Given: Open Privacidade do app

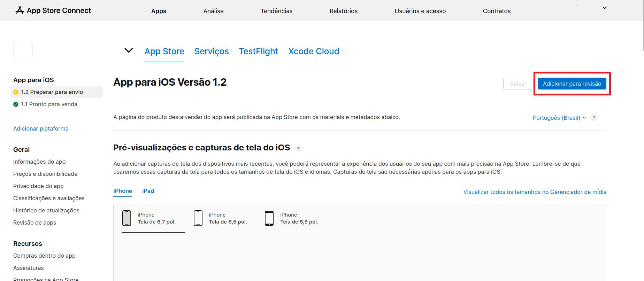Looking at the screenshot, I should pos(38,186).
